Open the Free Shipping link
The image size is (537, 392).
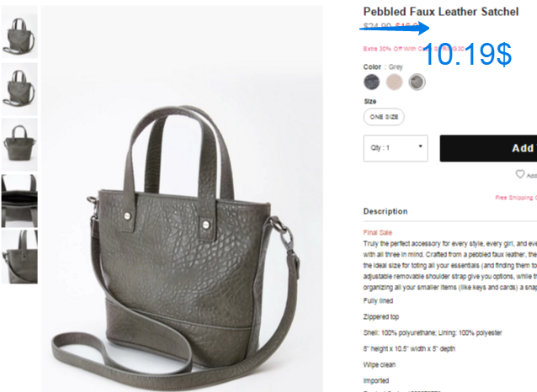tap(516, 198)
